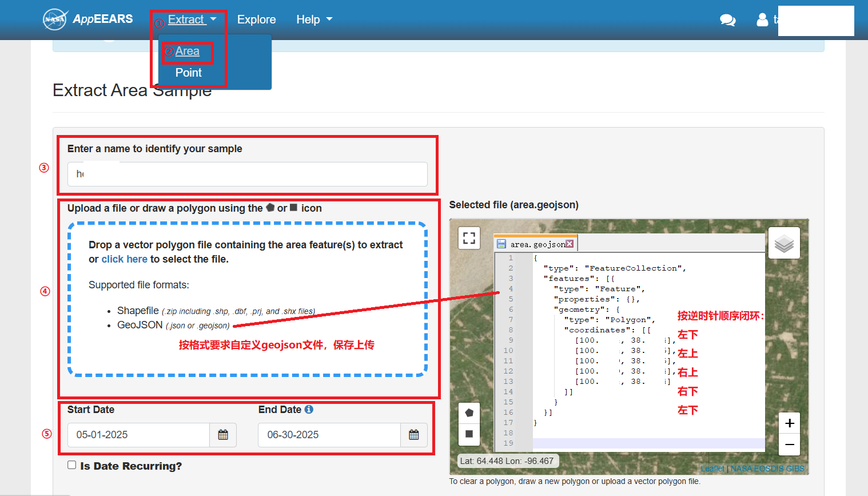Open the Leaflet attribution link
The width and height of the screenshot is (868, 496).
(712, 469)
